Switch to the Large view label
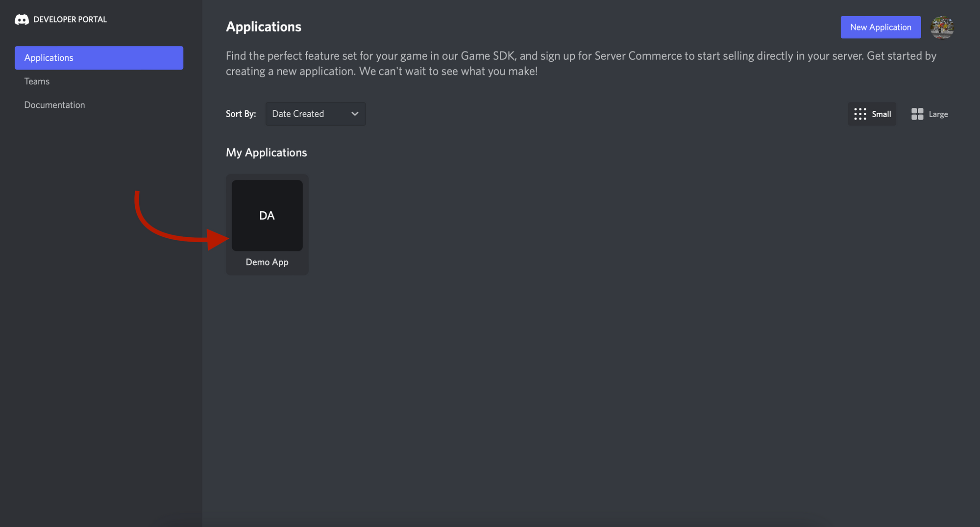This screenshot has height=527, width=980. pyautogui.click(x=938, y=114)
